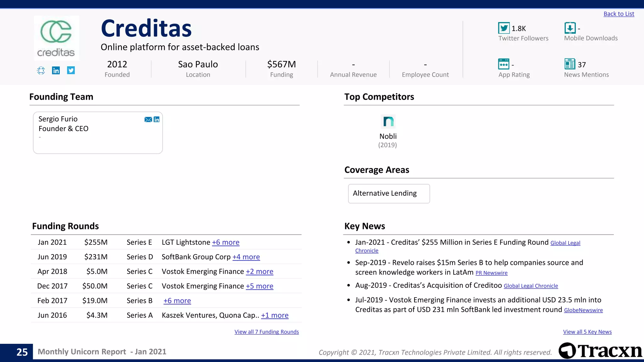
Task: Open the PR Newswire source link
Action: point(491,273)
